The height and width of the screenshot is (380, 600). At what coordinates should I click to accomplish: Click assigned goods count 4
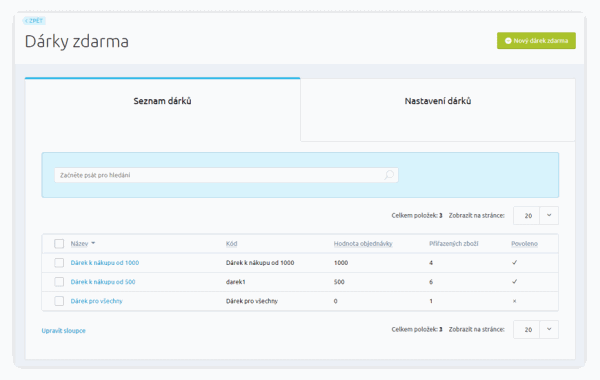(x=431, y=263)
